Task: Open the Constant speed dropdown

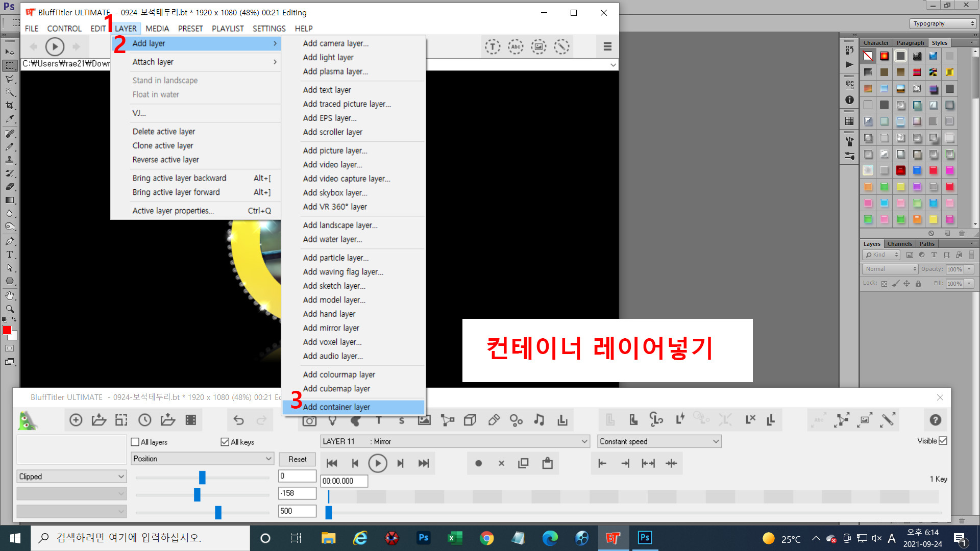Action: coord(658,441)
